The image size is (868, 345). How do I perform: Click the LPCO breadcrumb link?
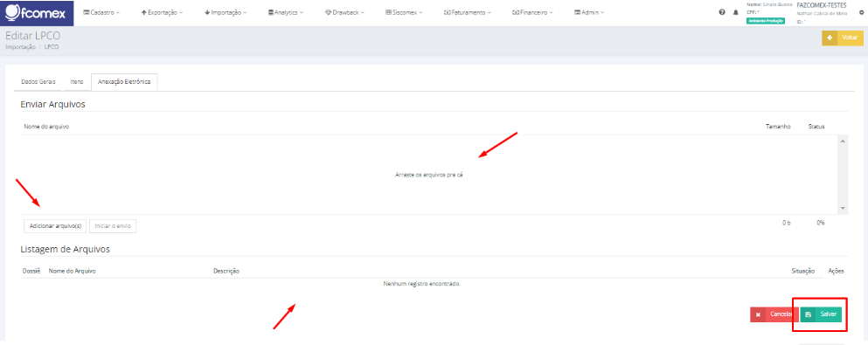tap(52, 47)
